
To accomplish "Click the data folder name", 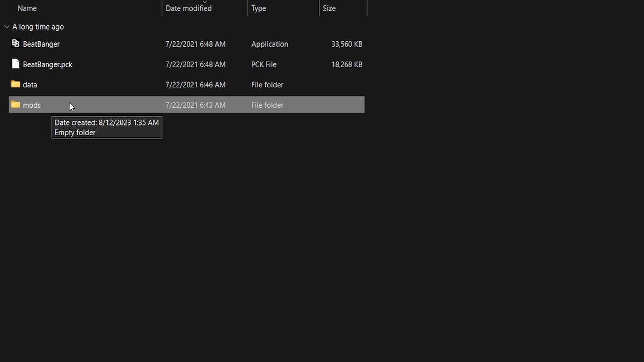I will (x=30, y=85).
